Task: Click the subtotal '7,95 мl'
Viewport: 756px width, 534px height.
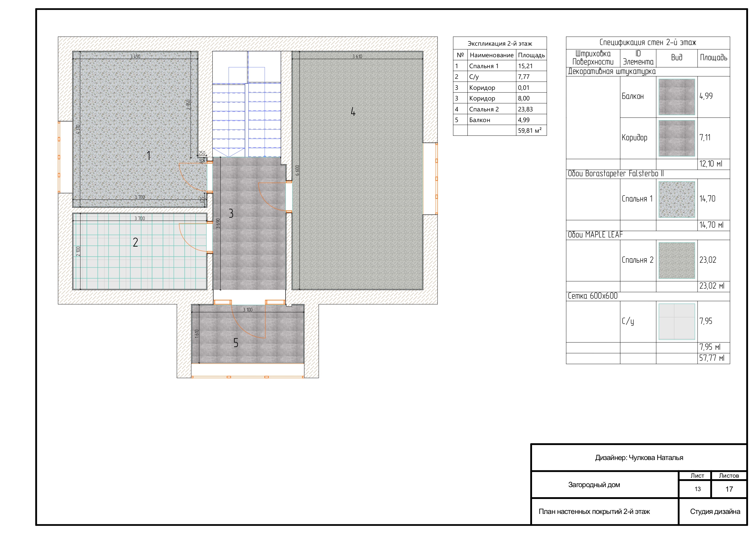Action: coord(710,347)
